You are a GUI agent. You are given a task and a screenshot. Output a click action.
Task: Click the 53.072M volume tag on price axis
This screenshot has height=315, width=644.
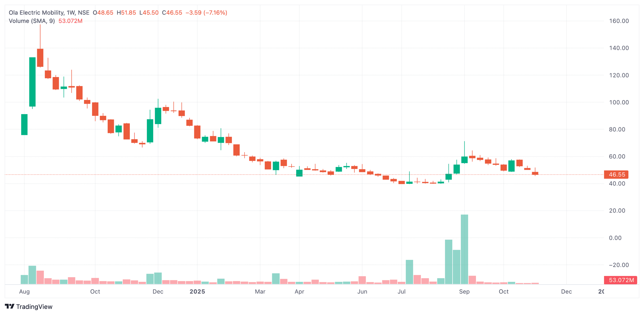(x=620, y=280)
